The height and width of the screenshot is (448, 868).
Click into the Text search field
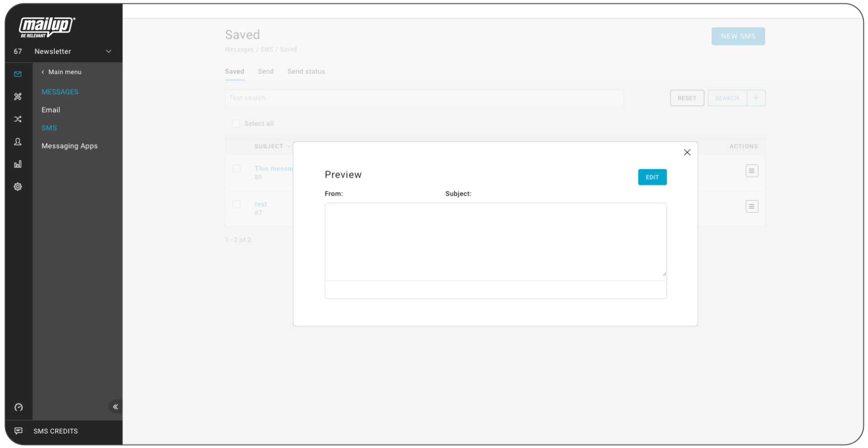(x=424, y=98)
